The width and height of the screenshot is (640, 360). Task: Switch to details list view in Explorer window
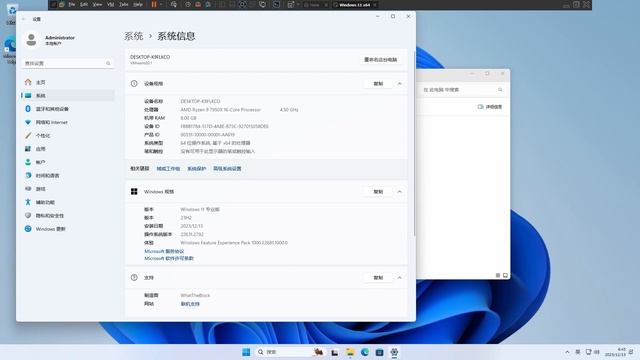498,276
